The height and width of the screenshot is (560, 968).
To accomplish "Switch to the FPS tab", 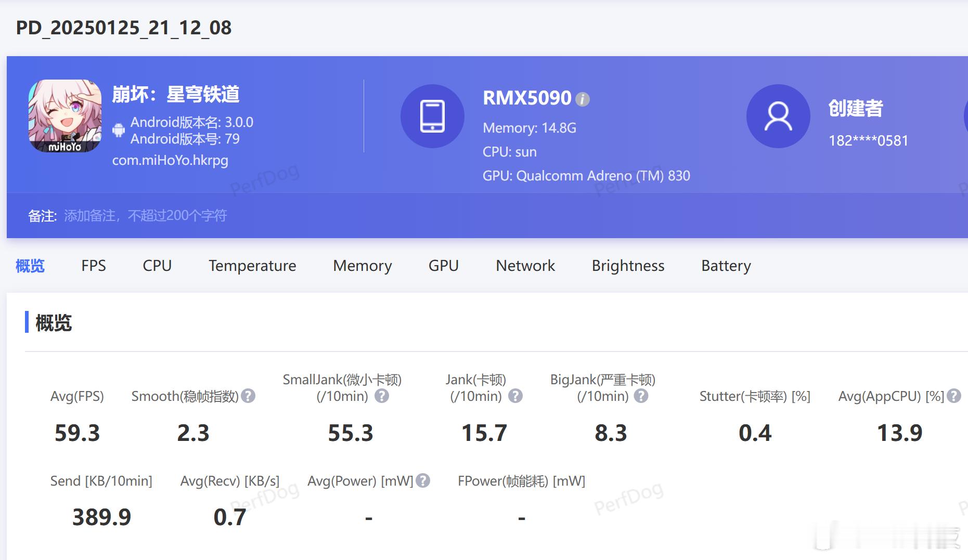I will click(x=94, y=266).
